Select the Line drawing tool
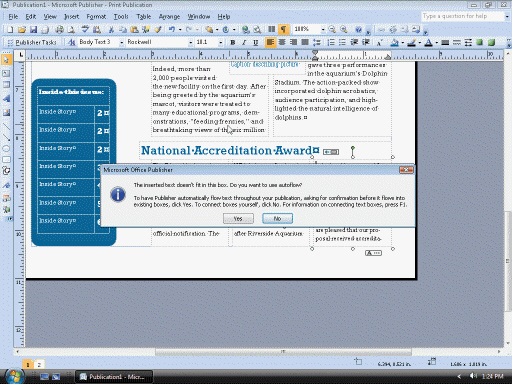 6,126
